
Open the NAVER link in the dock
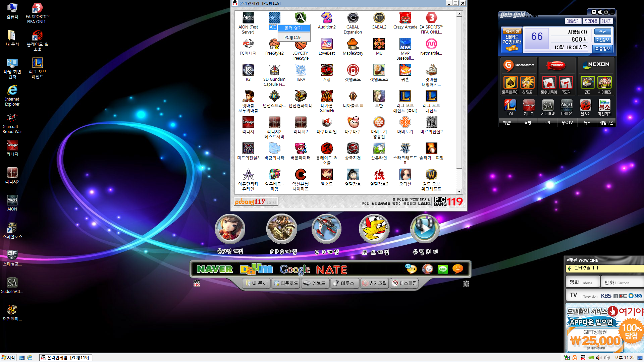coord(215,269)
